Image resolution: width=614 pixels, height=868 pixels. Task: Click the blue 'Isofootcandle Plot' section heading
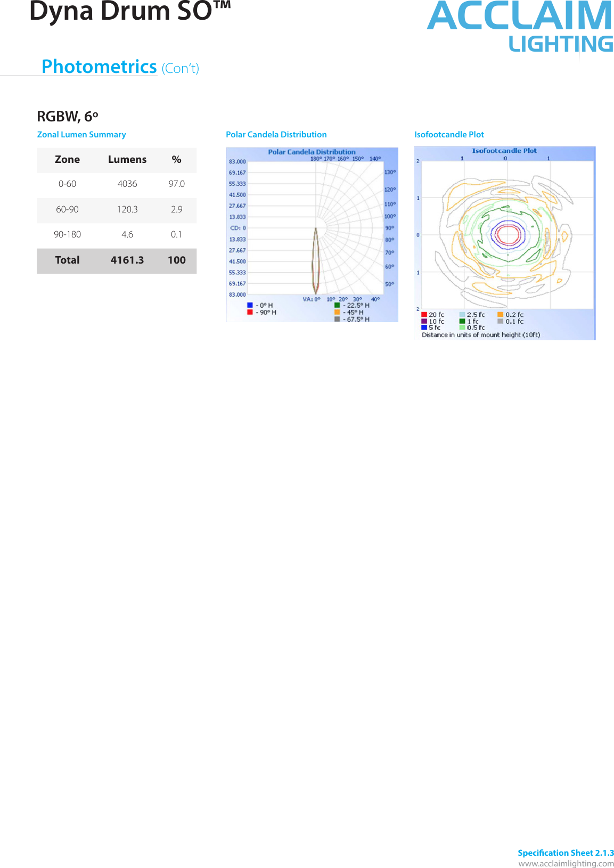(x=449, y=135)
